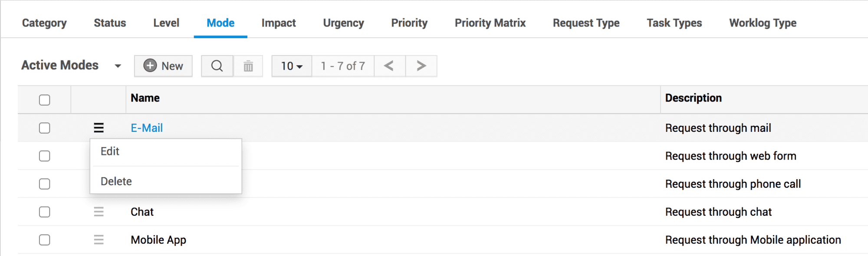Click the plus New mode button
The image size is (868, 256).
163,66
